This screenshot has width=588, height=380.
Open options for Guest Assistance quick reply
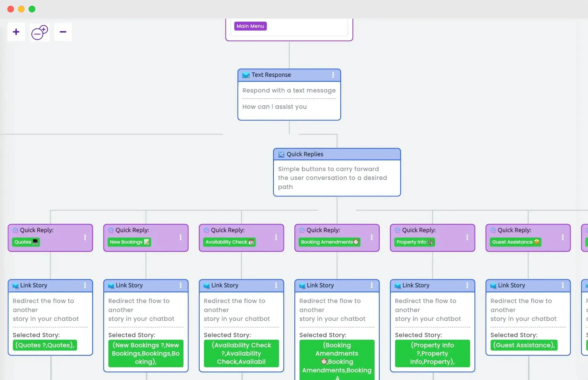click(563, 237)
